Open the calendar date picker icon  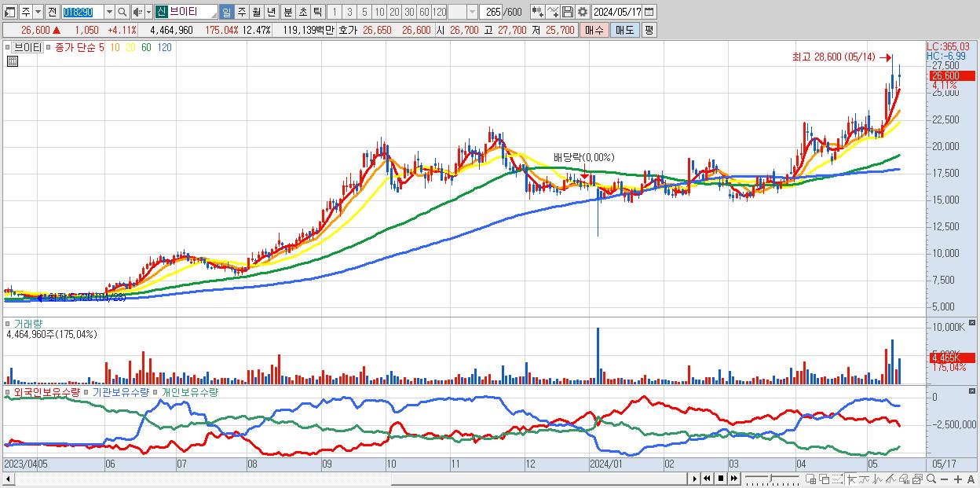click(x=649, y=12)
